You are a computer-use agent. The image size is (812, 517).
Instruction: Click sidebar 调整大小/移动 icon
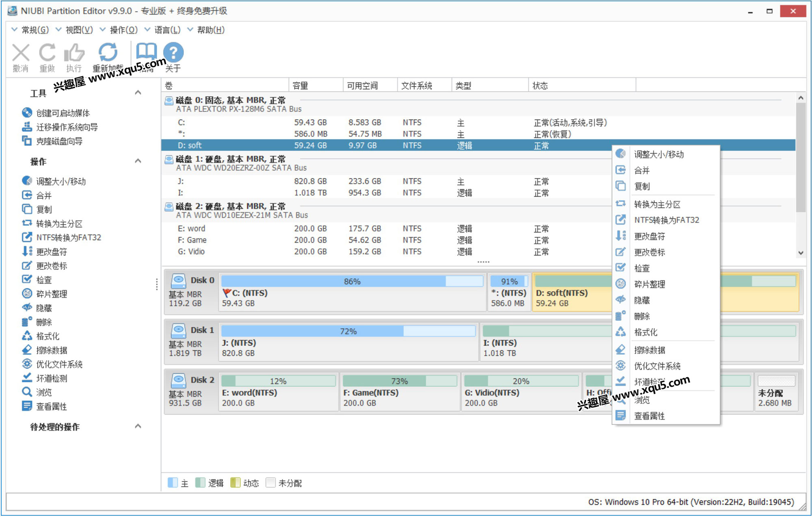click(27, 181)
